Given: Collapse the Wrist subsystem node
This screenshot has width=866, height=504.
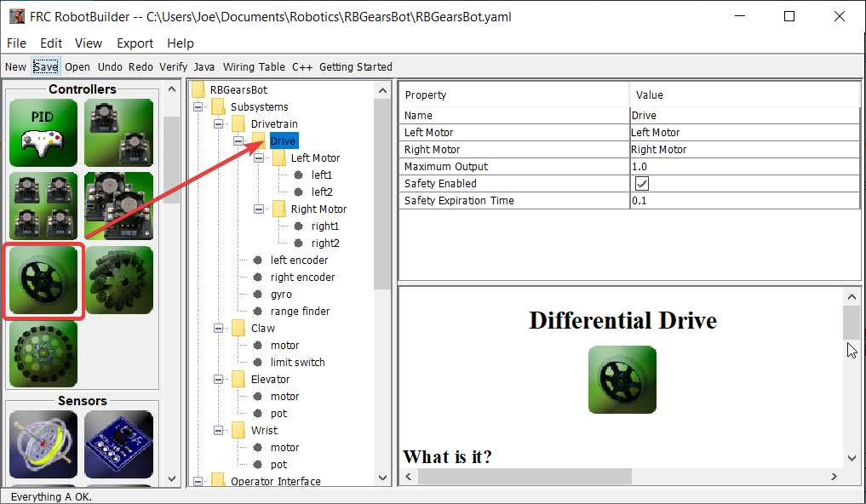Looking at the screenshot, I should click(218, 431).
